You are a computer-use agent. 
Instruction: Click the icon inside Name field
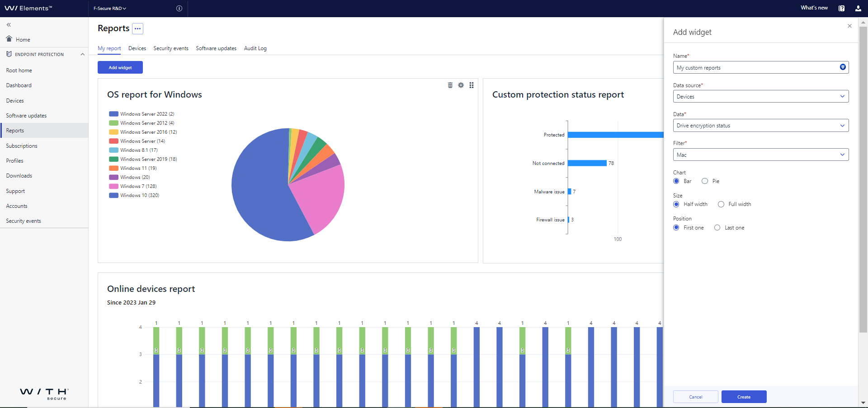(843, 67)
